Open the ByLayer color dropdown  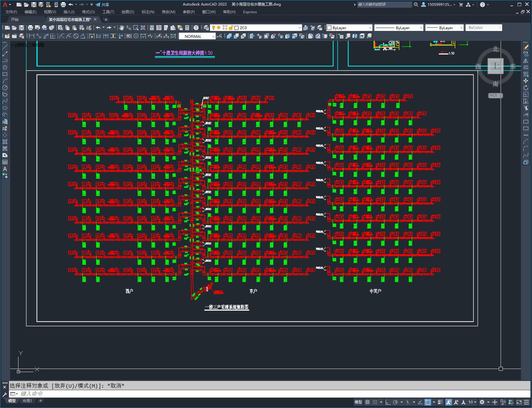(x=349, y=28)
